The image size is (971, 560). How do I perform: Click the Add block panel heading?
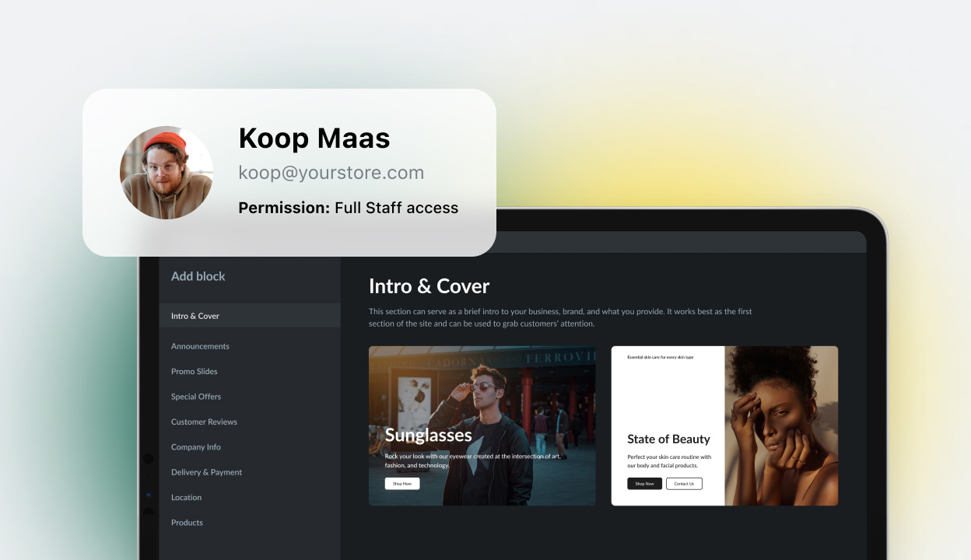(x=198, y=276)
